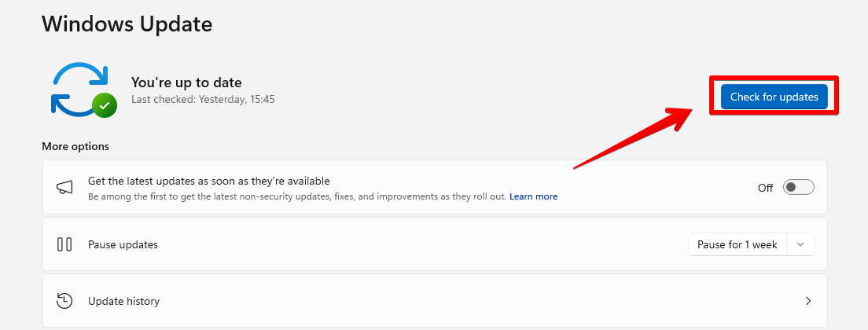
Task: Open Update history using the right chevron
Action: point(807,301)
